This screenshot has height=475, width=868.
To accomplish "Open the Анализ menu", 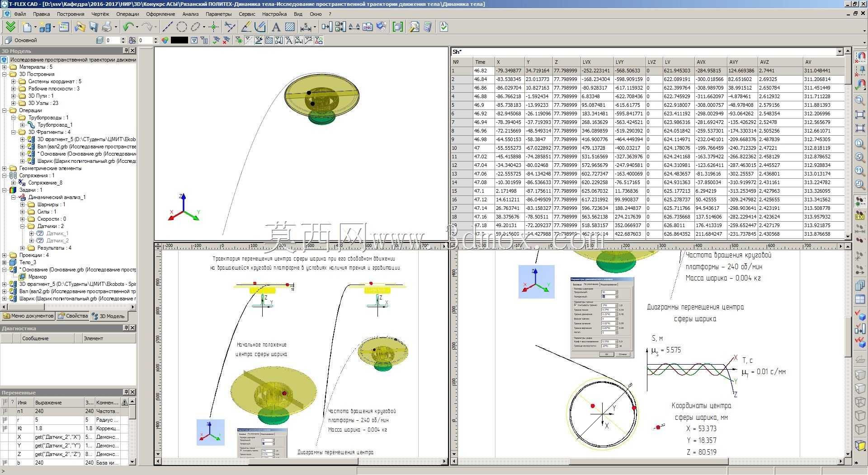I will pos(190,14).
